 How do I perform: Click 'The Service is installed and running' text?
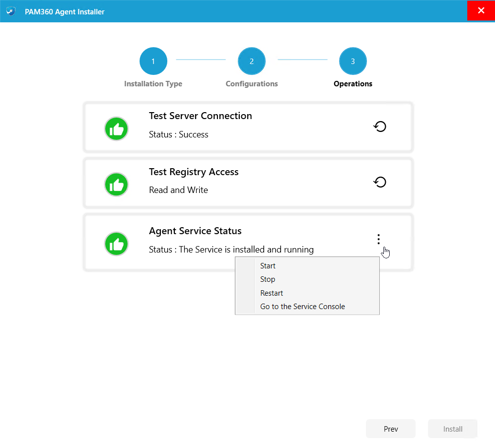point(246,250)
